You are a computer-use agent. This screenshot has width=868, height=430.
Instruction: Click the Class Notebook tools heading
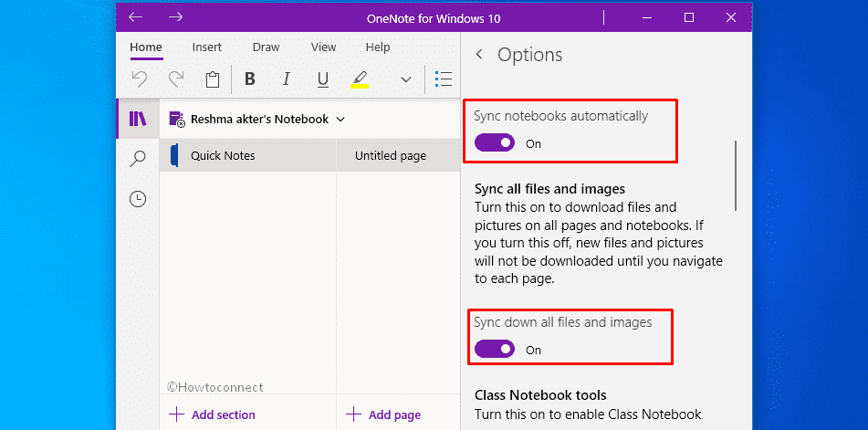tap(540, 395)
